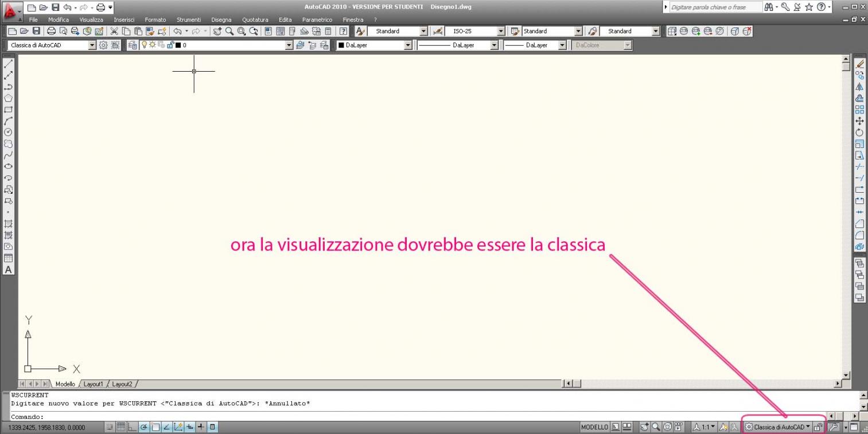Viewport: 868px width, 434px height.
Task: Select the Mirror tool in the Modify toolbar
Action: tap(859, 87)
